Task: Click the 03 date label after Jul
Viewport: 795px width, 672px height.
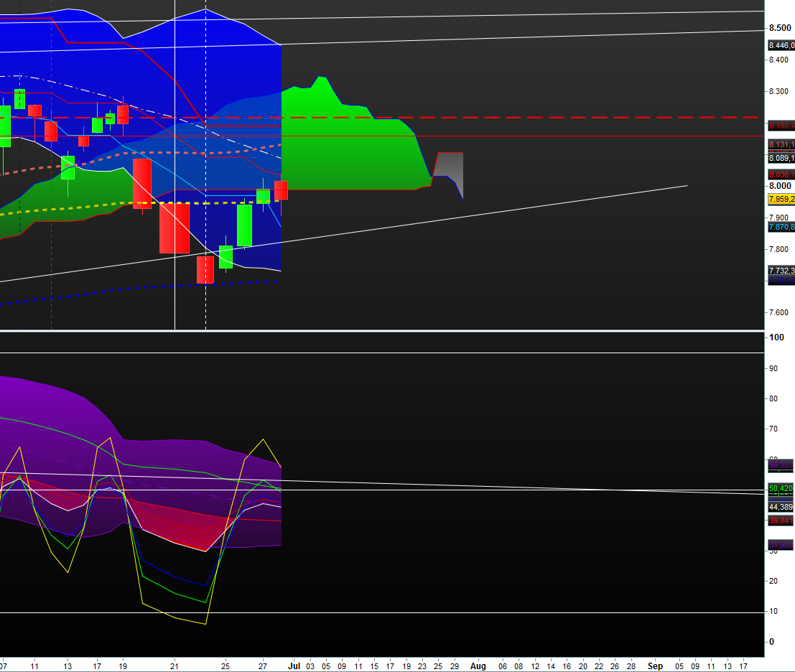Action: tap(310, 666)
